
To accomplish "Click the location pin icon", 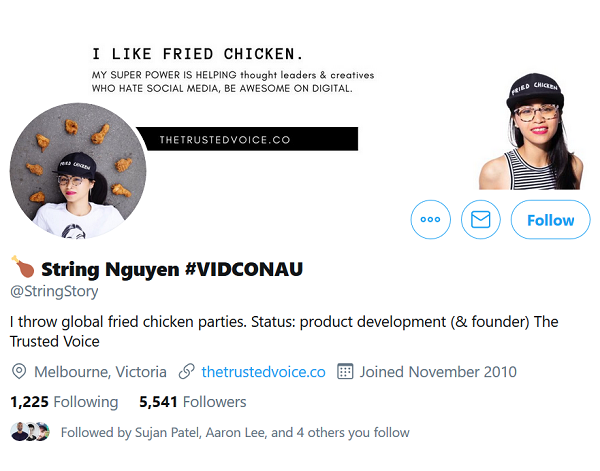I will point(18,372).
